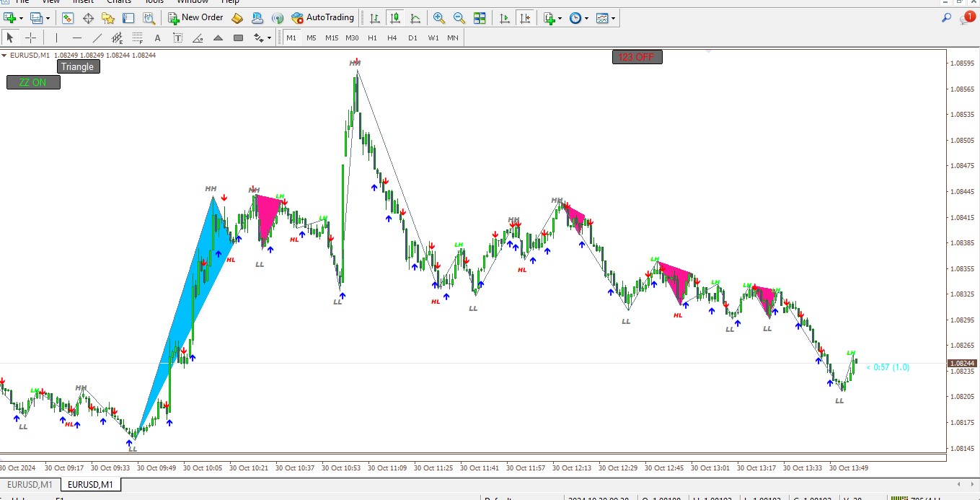980x500 pixels.
Task: Switch timeframe to D1
Action: 412,38
